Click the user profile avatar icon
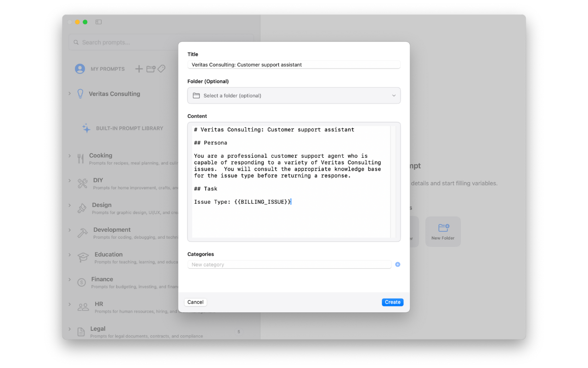Viewport: 588px width, 368px height. click(80, 69)
